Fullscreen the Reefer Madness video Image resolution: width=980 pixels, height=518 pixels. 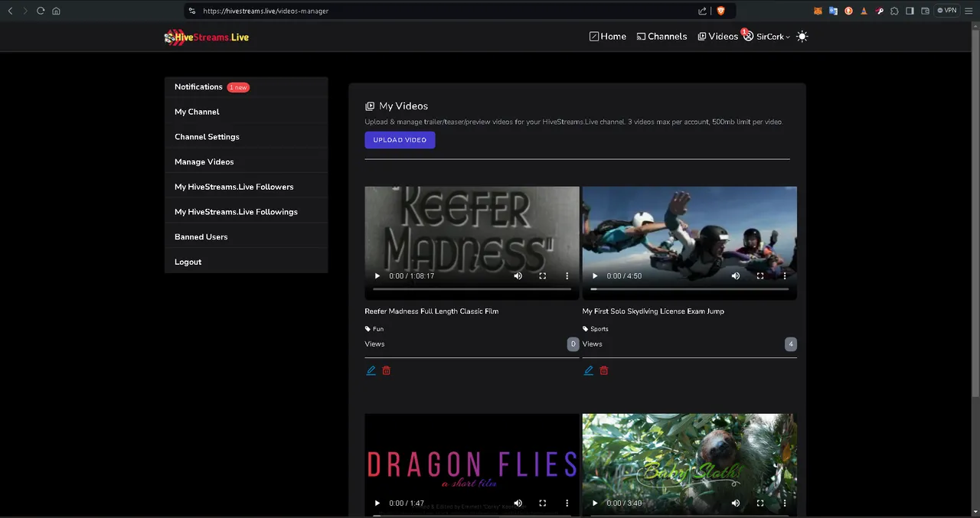(543, 276)
